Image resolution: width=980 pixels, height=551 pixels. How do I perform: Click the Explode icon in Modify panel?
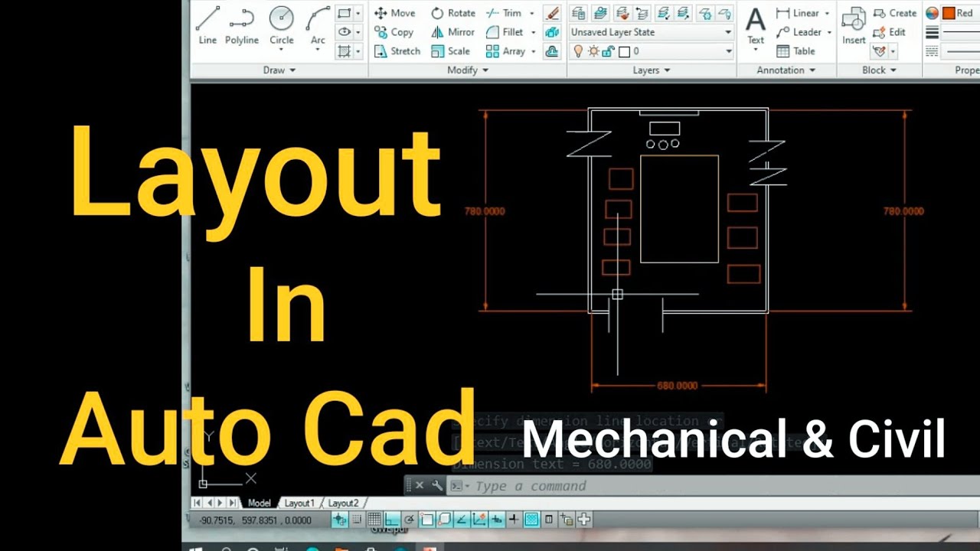(552, 32)
